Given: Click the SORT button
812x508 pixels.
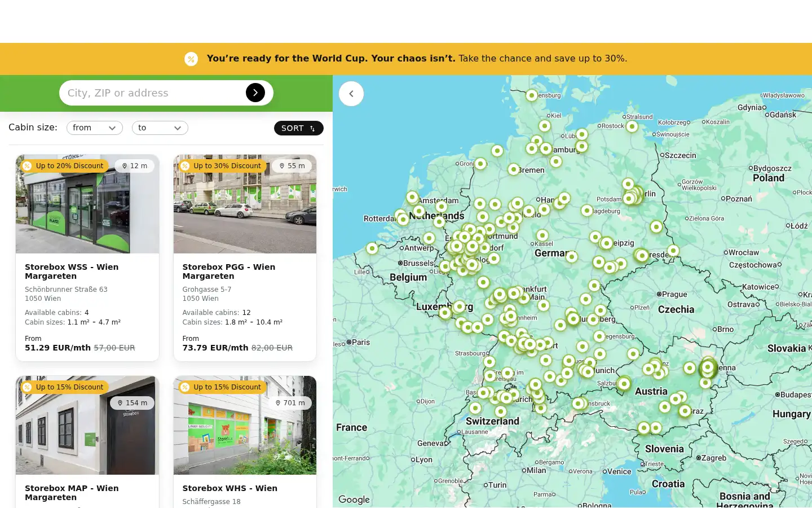Looking at the screenshot, I should click(x=299, y=128).
